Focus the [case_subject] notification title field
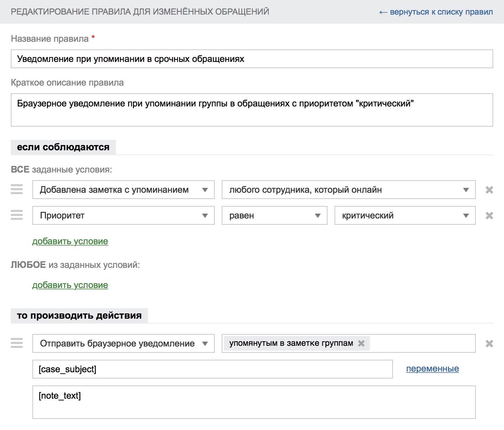The image size is (504, 430). [213, 369]
